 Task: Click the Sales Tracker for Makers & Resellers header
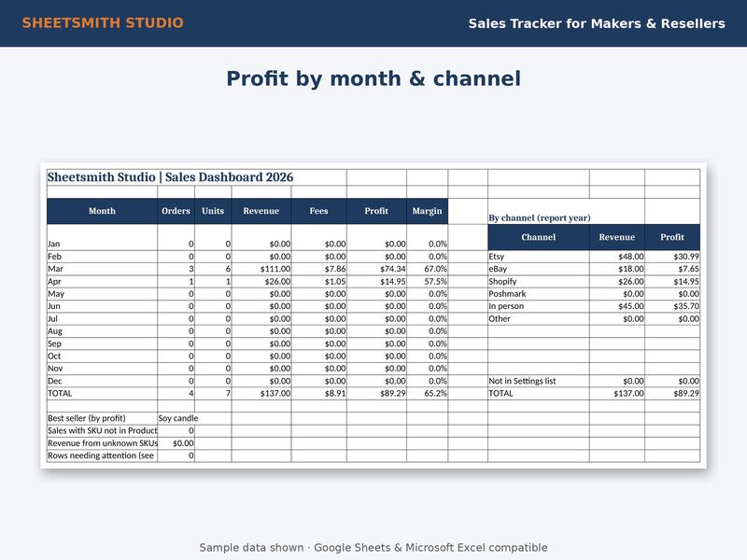point(597,23)
